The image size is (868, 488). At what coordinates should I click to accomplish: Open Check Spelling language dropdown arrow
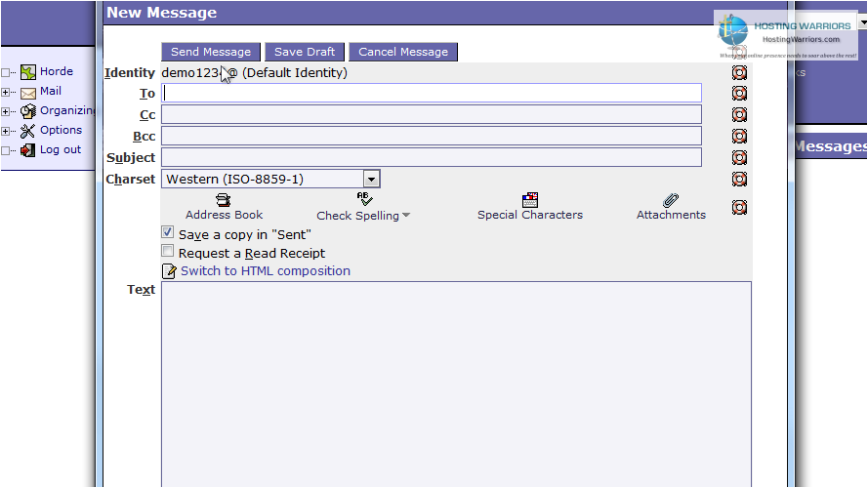pyautogui.click(x=406, y=216)
